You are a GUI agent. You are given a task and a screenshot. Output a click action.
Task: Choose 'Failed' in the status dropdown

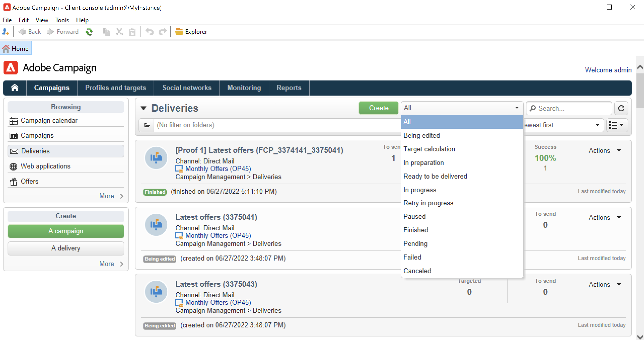[412, 257]
